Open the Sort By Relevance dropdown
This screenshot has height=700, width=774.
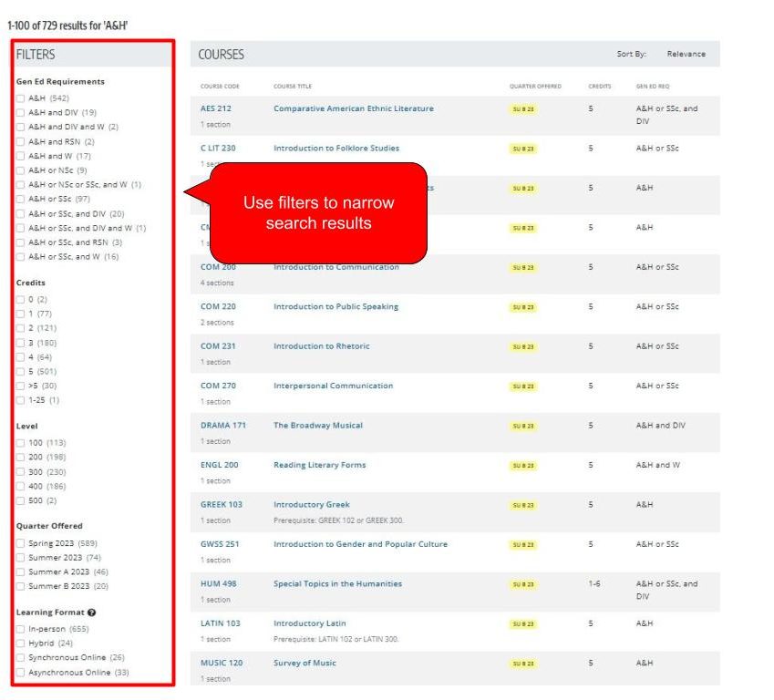[686, 55]
